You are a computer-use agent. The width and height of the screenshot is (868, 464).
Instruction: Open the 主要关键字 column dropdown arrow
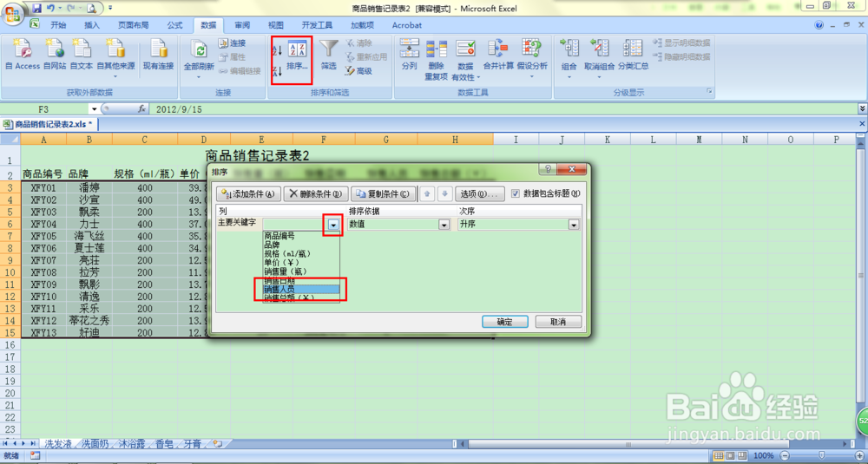[333, 225]
